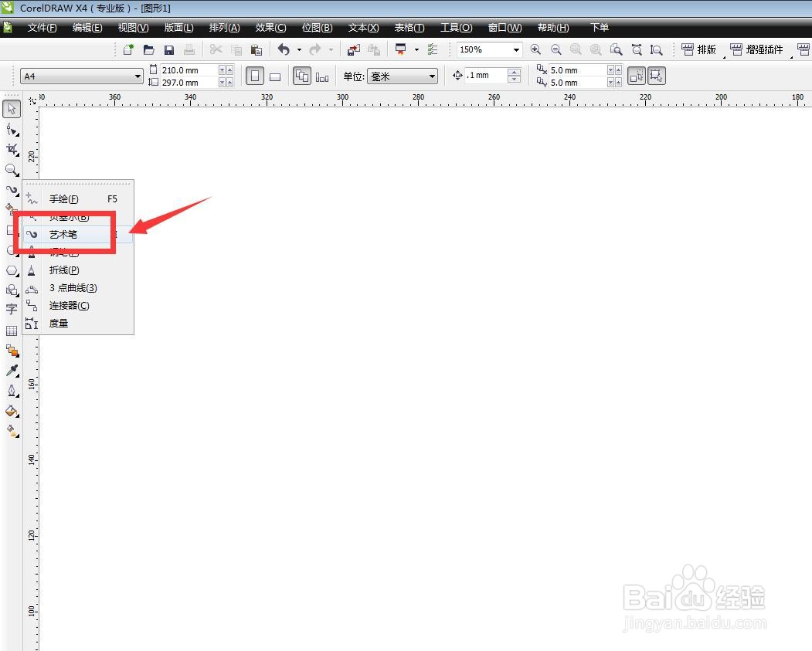812x651 pixels.
Task: Open the 效果(C) menu
Action: point(270,28)
